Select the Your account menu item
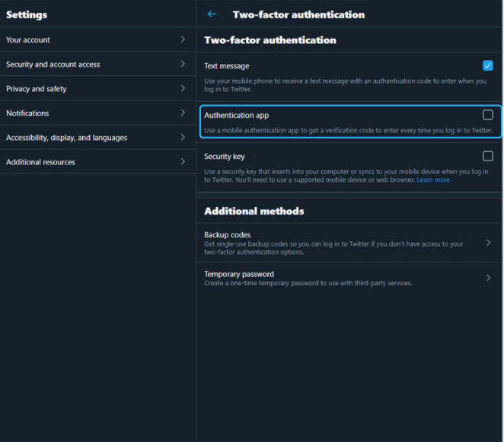Viewport: 504px width, 442px height. point(97,40)
